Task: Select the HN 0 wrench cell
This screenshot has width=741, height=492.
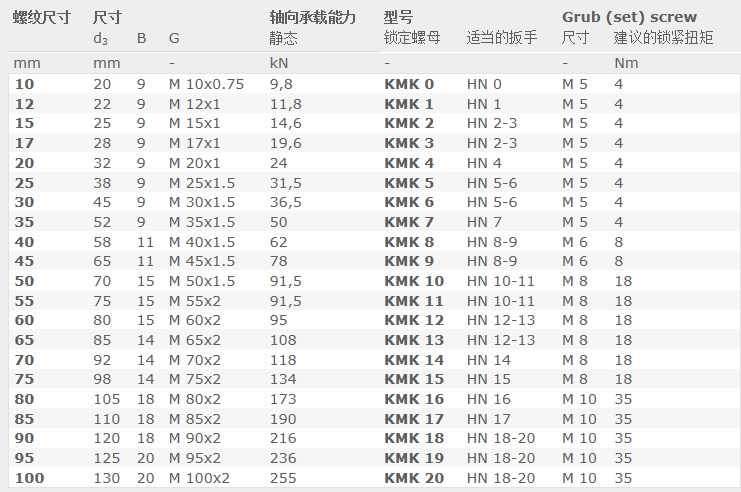Action: pyautogui.click(x=484, y=84)
